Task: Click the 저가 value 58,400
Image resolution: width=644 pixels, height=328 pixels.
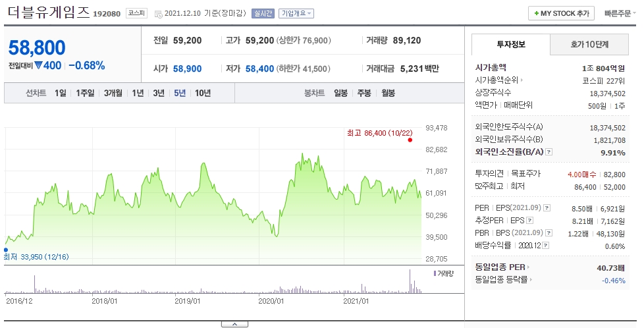Action: pos(259,69)
